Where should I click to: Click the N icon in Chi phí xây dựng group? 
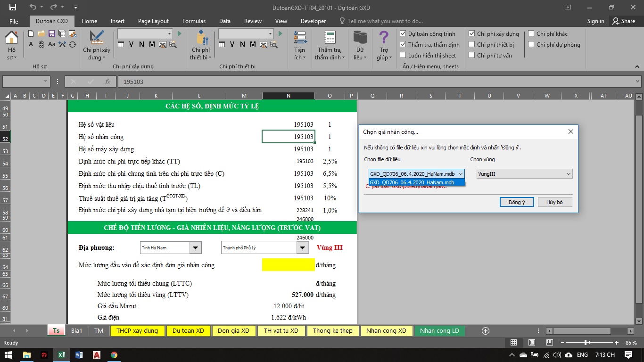[141, 44]
